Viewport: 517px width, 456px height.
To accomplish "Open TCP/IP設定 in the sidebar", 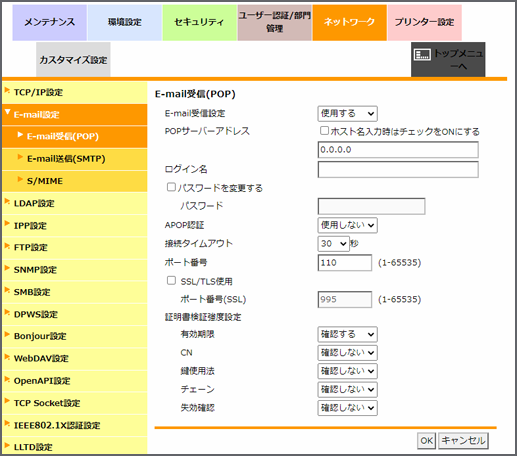I will (75, 92).
